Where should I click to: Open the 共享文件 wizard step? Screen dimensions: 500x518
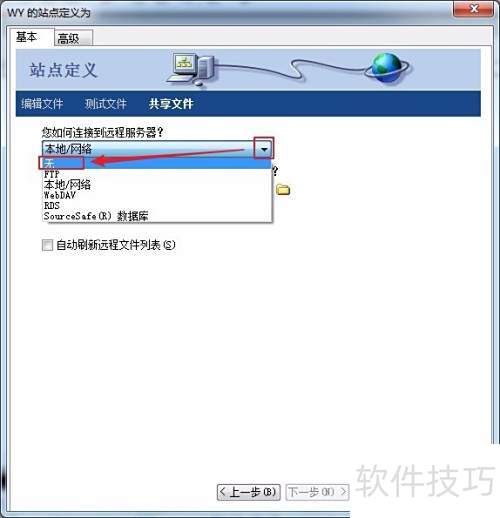pos(171,104)
